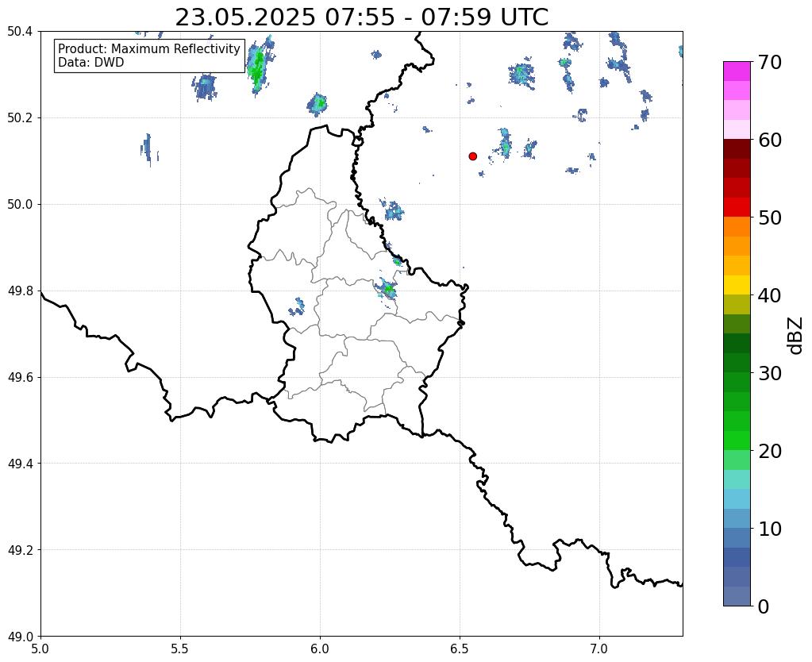Viewport: 812px width, 662px height.
Task: Click the bright red colorbar segment near 50
Action: (737, 207)
